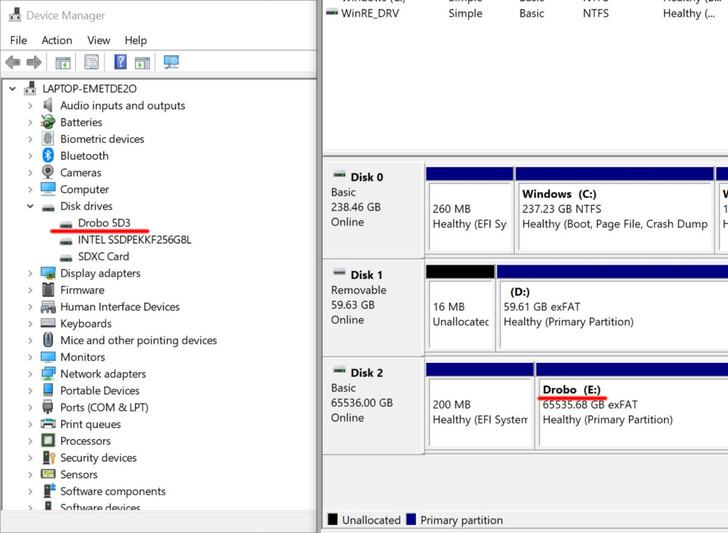Expand the Display adapters category
Viewport: 728px width, 533px height.
point(30,273)
